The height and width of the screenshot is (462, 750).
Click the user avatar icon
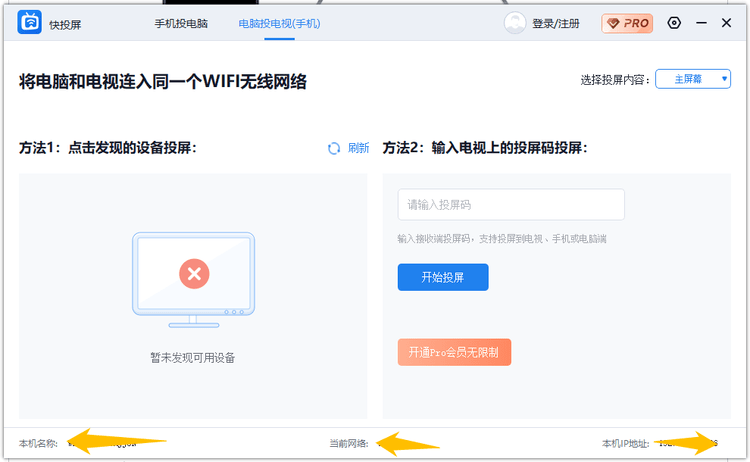[515, 23]
